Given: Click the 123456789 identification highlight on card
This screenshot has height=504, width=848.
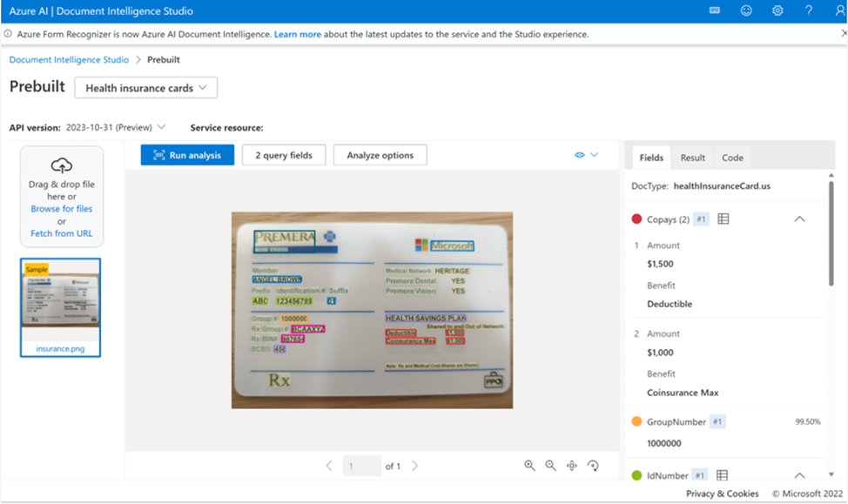Looking at the screenshot, I should [x=293, y=300].
